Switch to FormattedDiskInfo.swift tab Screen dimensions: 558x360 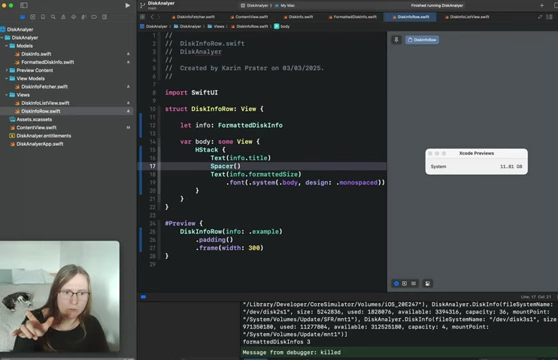353,17
